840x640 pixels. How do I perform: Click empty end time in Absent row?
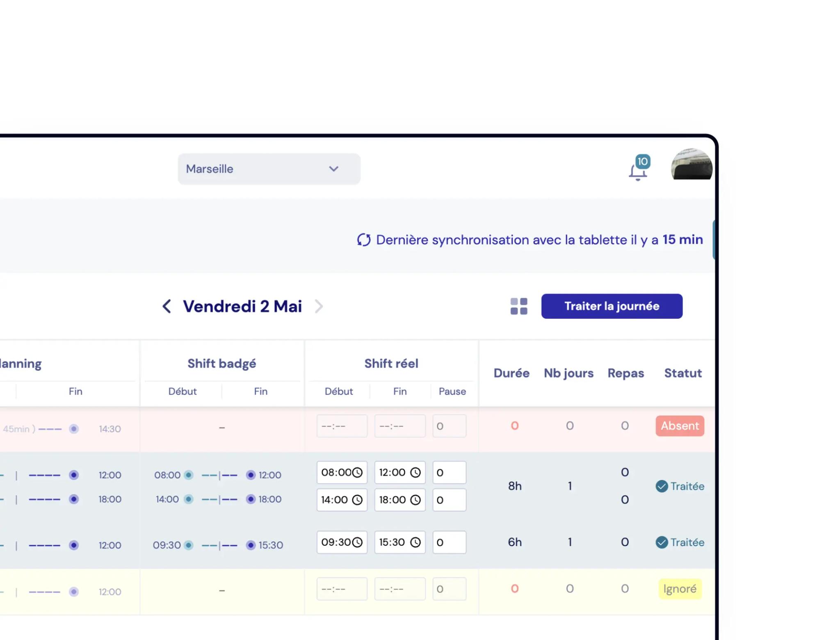pyautogui.click(x=400, y=426)
